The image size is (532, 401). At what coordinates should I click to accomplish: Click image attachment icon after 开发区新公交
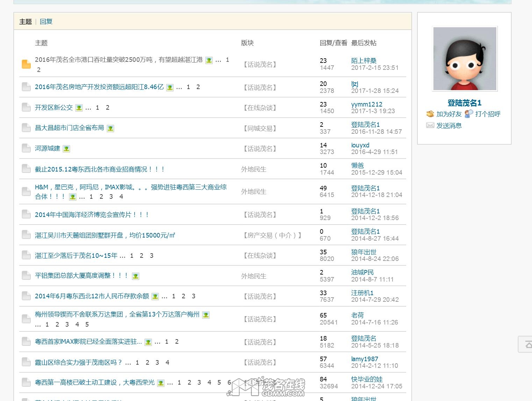pyautogui.click(x=79, y=108)
